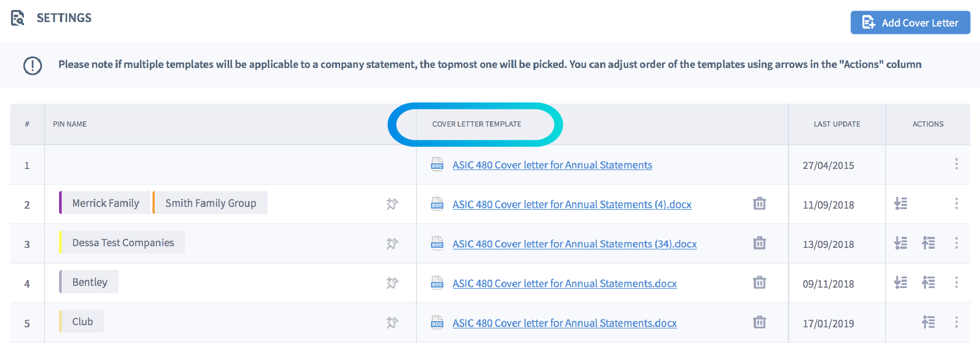Select the Merrick Family pin tag

coord(104,203)
